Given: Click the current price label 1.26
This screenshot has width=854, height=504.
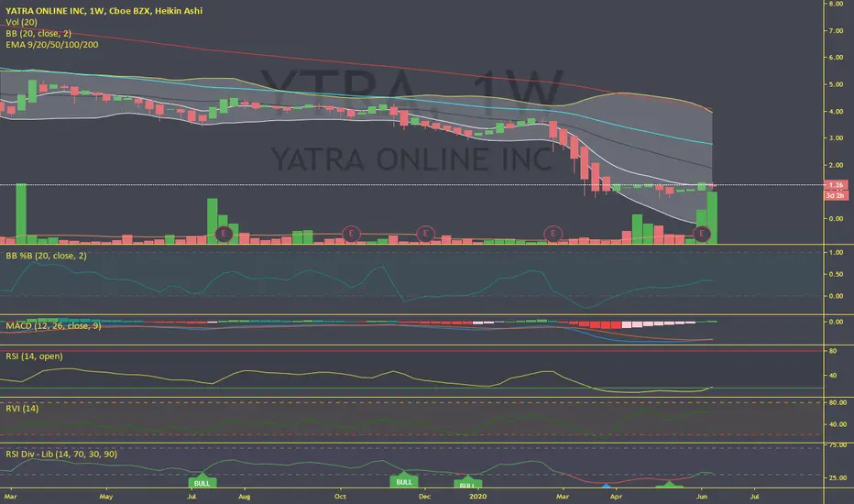Looking at the screenshot, I should coord(836,185).
